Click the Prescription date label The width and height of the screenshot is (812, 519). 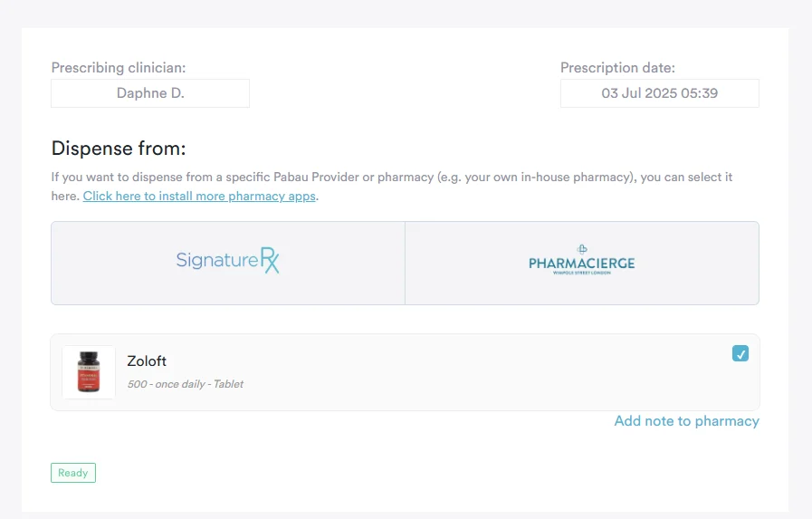617,68
